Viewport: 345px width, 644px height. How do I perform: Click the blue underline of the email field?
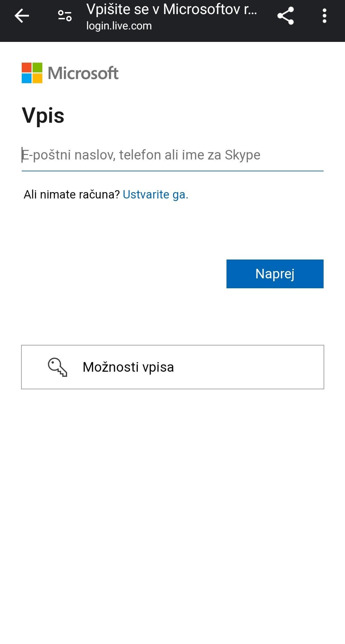point(172,171)
